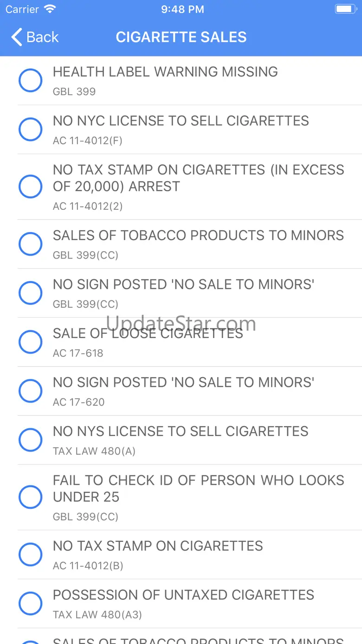Click the battery icon in status bar
The height and width of the screenshot is (644, 362).
click(346, 9)
